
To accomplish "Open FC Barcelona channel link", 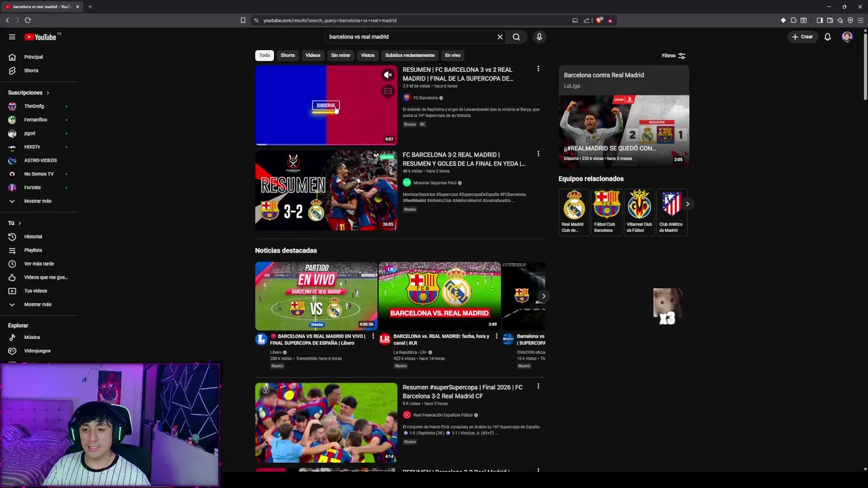I will point(425,98).
